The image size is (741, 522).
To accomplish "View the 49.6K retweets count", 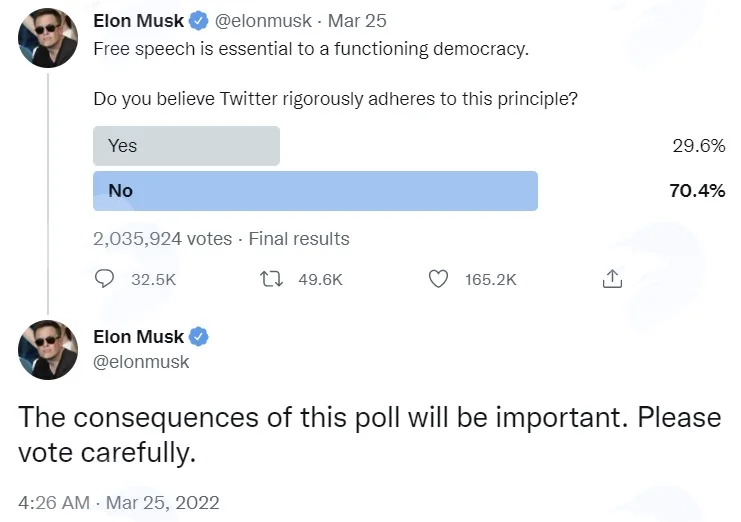I will pyautogui.click(x=320, y=280).
